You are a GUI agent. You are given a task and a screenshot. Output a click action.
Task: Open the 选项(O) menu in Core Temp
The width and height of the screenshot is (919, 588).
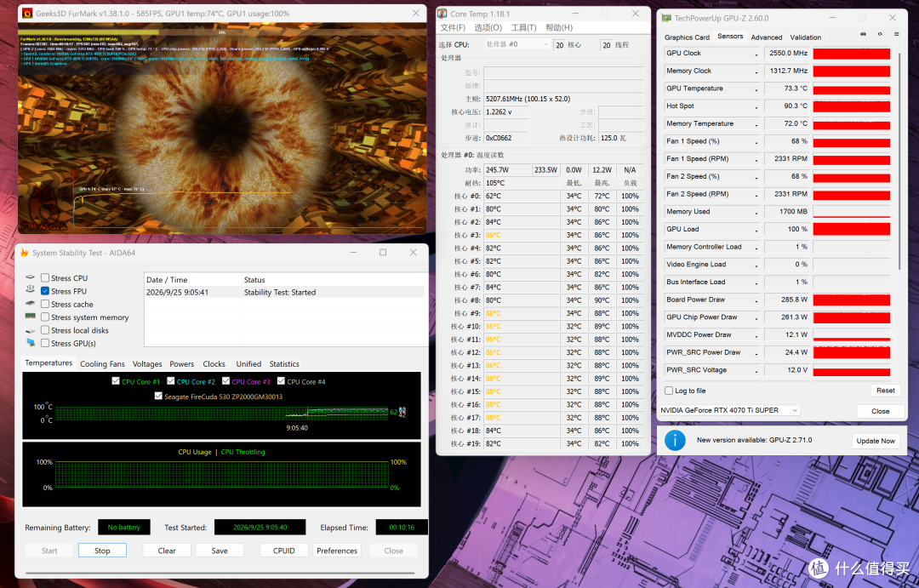click(x=488, y=27)
